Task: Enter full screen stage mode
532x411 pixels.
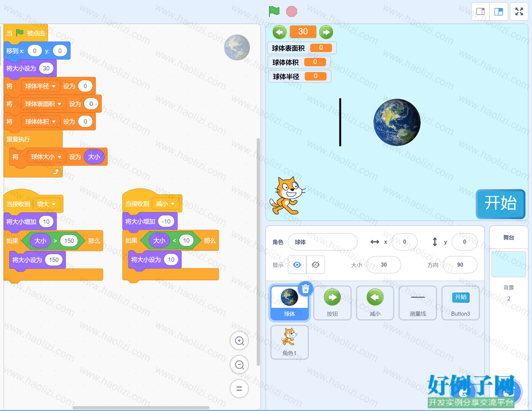Action: (519, 11)
